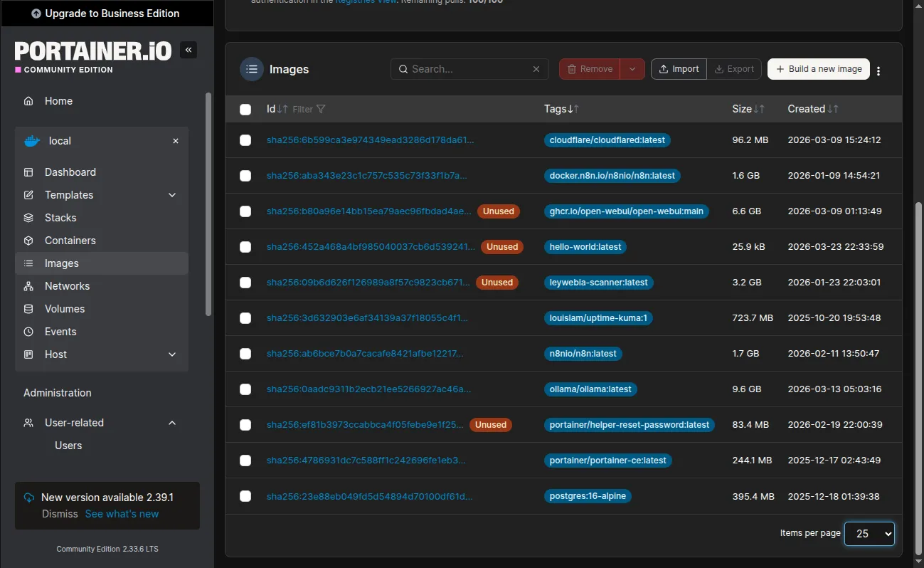This screenshot has height=568, width=924.
Task: Open the Images page in the sidebar
Action: pos(102,263)
